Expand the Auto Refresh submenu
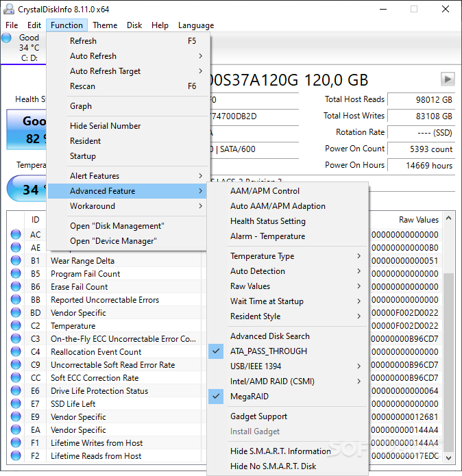The image size is (462, 476). pos(127,56)
